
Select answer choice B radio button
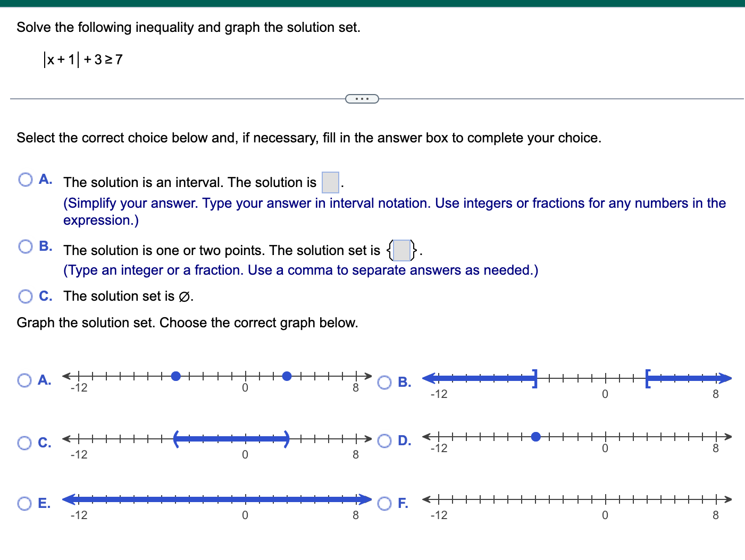click(25, 246)
